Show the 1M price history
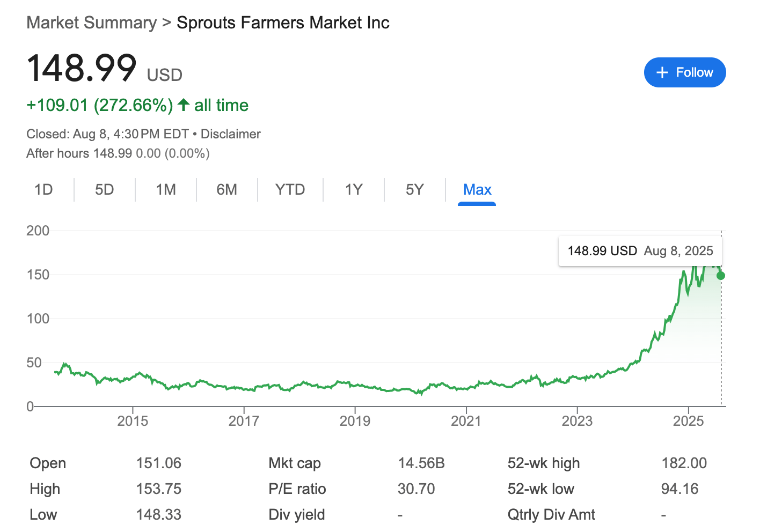This screenshot has width=760, height=532. click(x=166, y=190)
